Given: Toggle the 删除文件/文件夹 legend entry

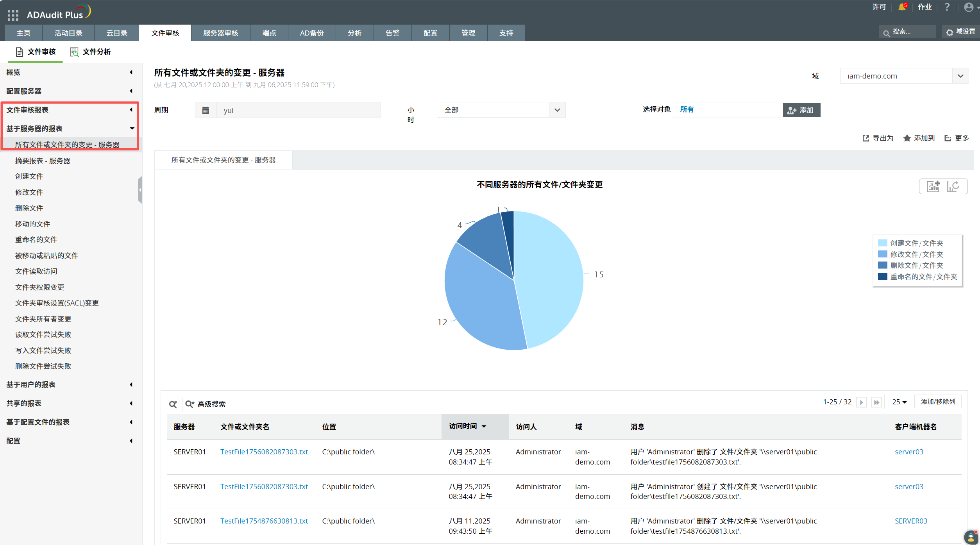Looking at the screenshot, I should click(x=916, y=265).
